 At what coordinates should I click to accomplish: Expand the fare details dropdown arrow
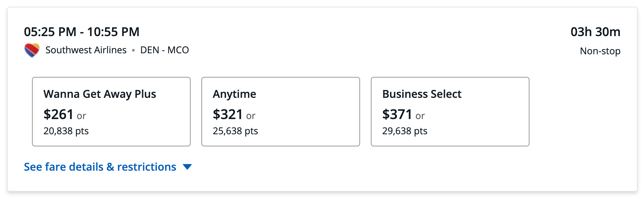click(x=187, y=167)
